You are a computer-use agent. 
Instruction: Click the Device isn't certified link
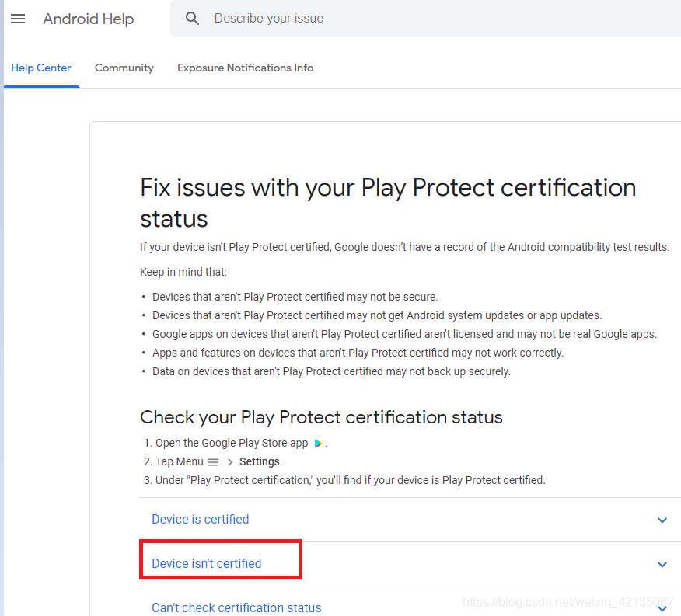click(x=207, y=563)
